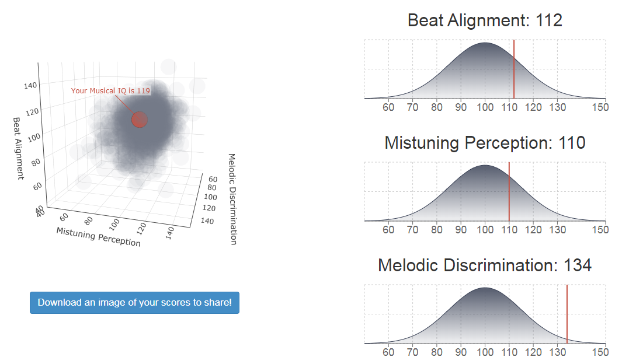Click the Mistuning Perception axis label in 3D plot

[98, 237]
